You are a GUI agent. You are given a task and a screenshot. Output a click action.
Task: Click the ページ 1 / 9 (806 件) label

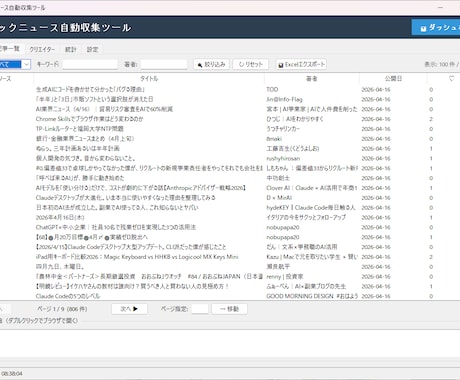62,309
